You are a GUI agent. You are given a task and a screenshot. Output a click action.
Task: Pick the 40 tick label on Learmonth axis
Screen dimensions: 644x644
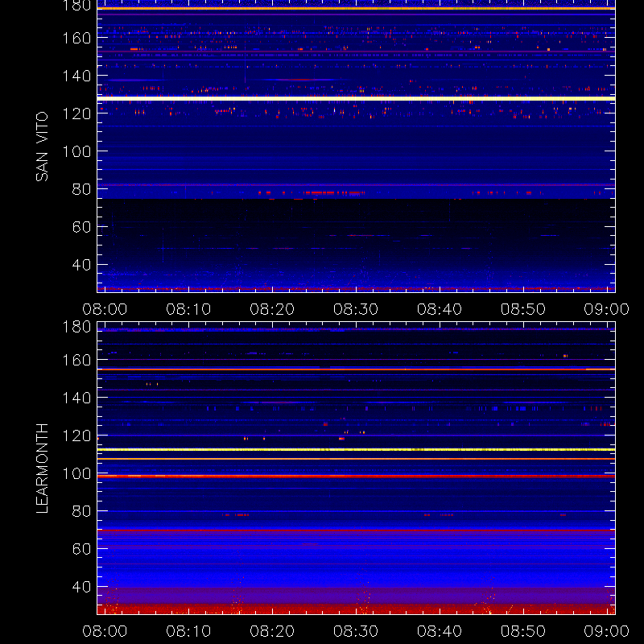click(81, 587)
